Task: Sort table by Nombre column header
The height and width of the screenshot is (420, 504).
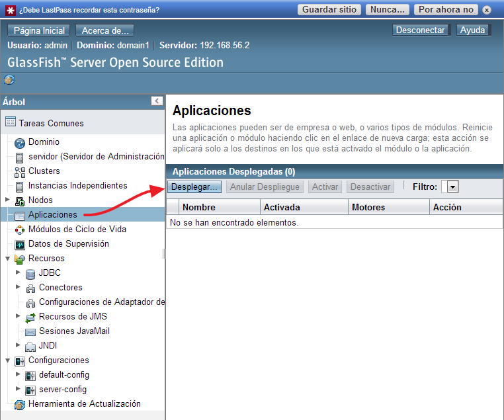Action: [198, 207]
